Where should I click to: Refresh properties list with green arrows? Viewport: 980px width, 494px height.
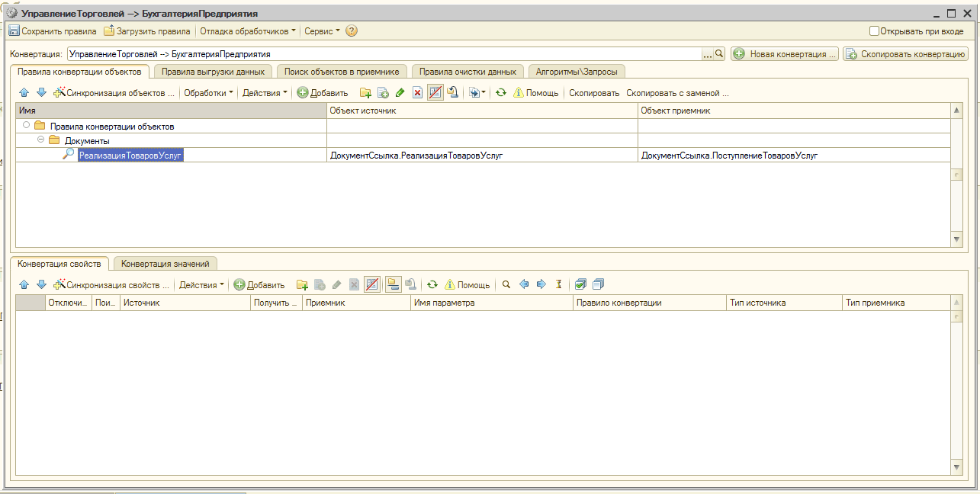(432, 284)
